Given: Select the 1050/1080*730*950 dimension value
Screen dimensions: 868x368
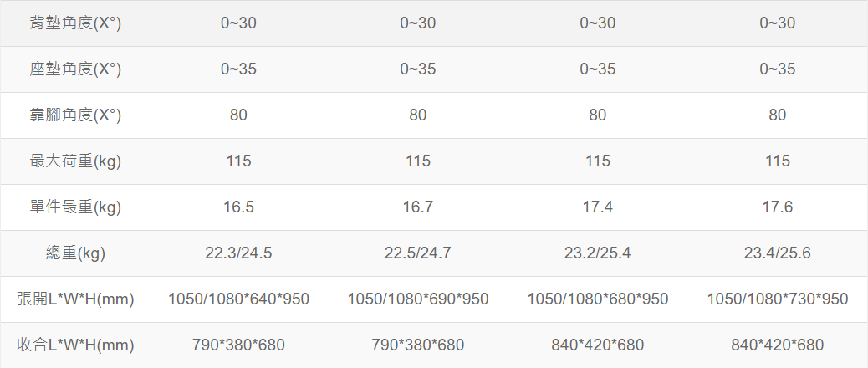Looking at the screenshot, I should [778, 299].
